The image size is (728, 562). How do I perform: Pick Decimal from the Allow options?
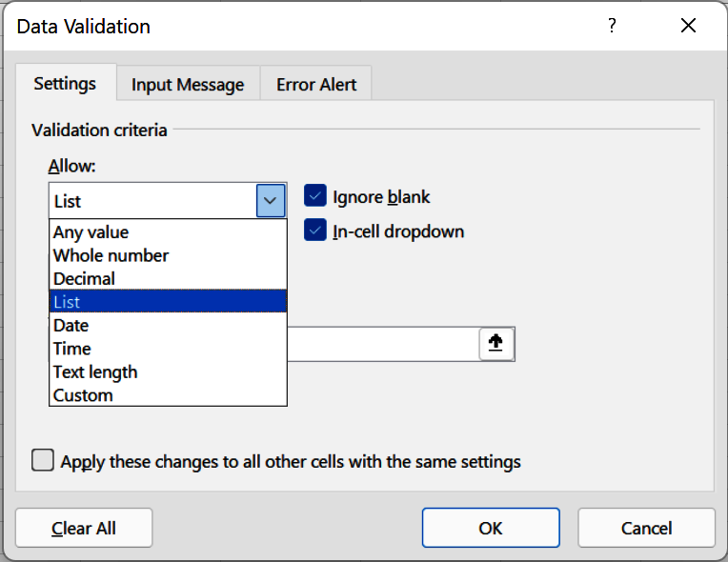[84, 279]
